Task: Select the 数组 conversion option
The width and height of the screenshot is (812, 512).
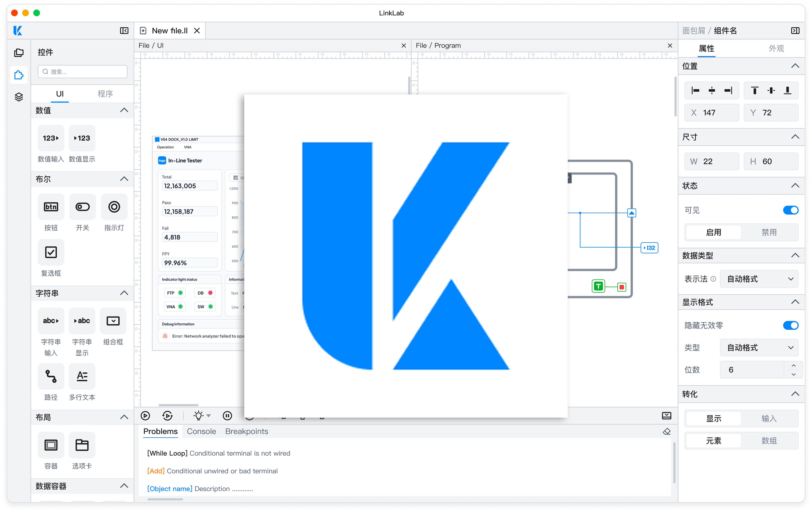Action: 769,441
